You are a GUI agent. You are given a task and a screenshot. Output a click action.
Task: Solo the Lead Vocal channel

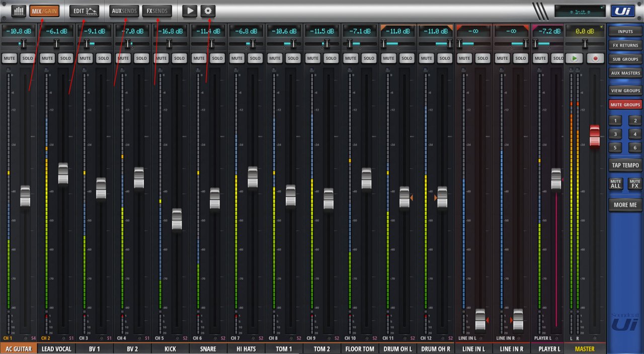[66, 58]
